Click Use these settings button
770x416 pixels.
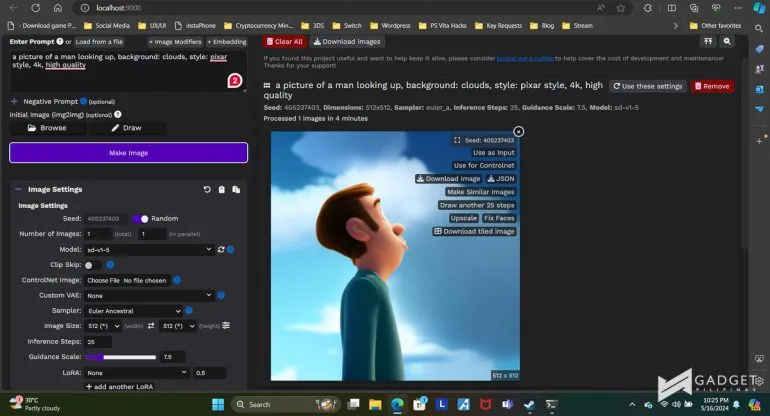click(x=648, y=86)
